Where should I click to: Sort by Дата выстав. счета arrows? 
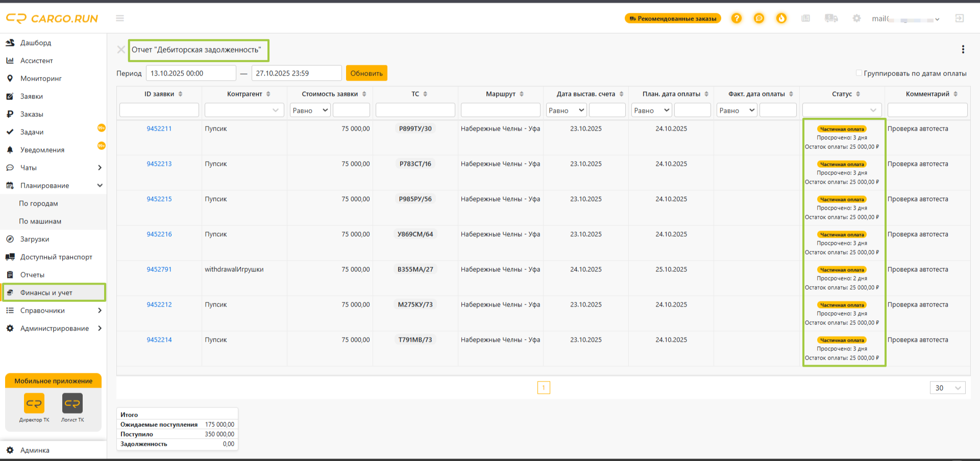point(621,94)
